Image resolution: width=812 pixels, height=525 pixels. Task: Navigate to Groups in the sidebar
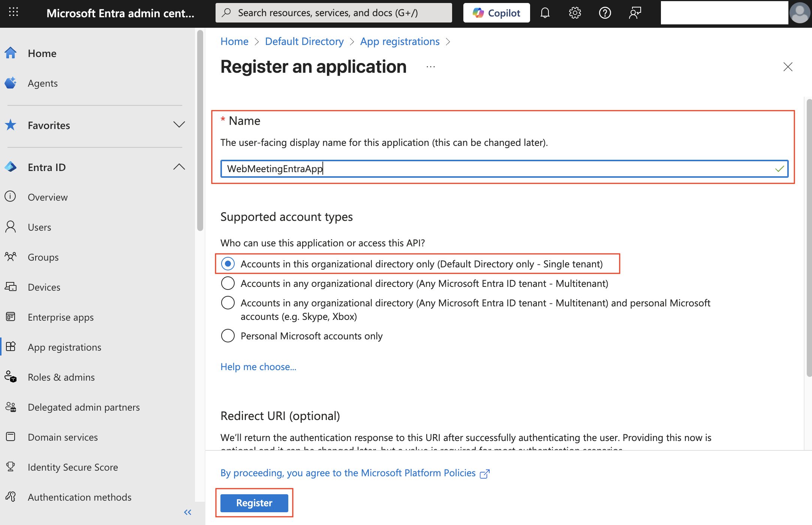tap(43, 257)
